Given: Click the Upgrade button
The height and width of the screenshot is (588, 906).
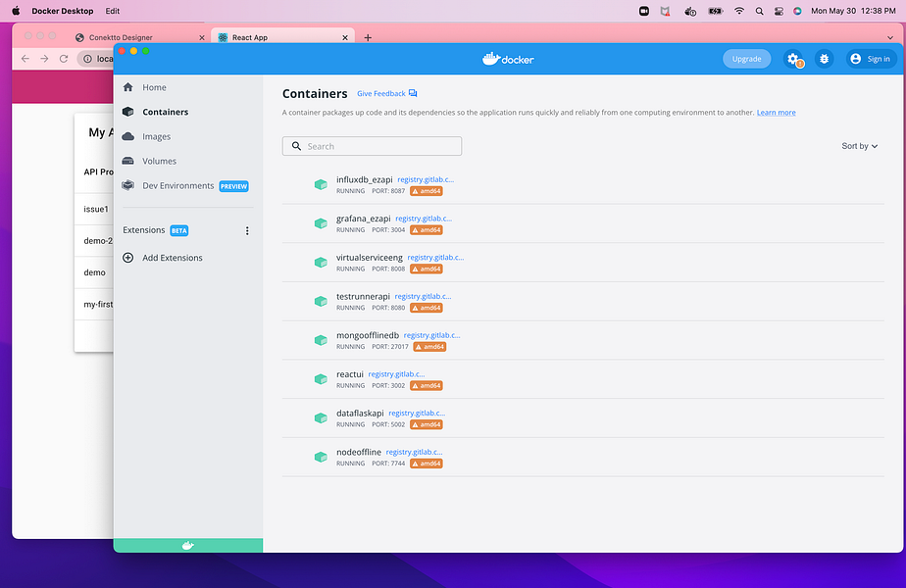Looking at the screenshot, I should coord(746,59).
